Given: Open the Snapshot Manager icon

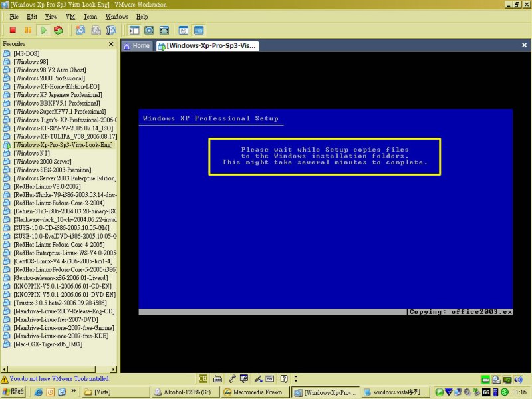Looking at the screenshot, I should 111,30.
